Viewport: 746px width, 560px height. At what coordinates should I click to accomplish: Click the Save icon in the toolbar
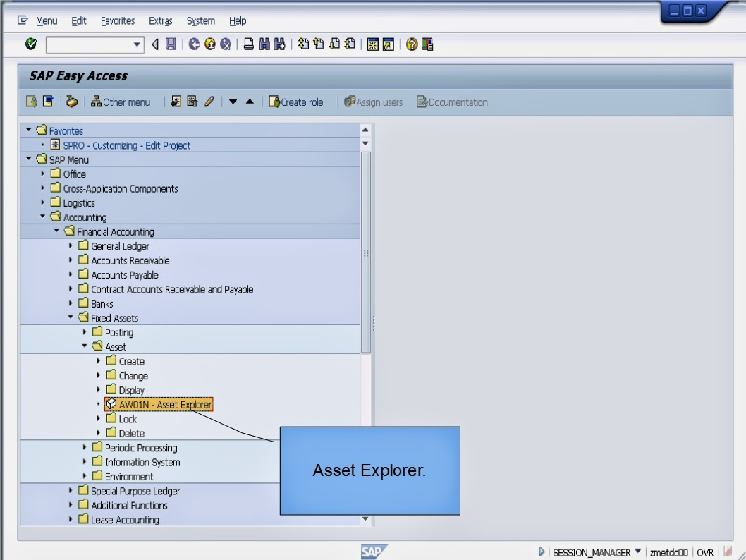(169, 44)
